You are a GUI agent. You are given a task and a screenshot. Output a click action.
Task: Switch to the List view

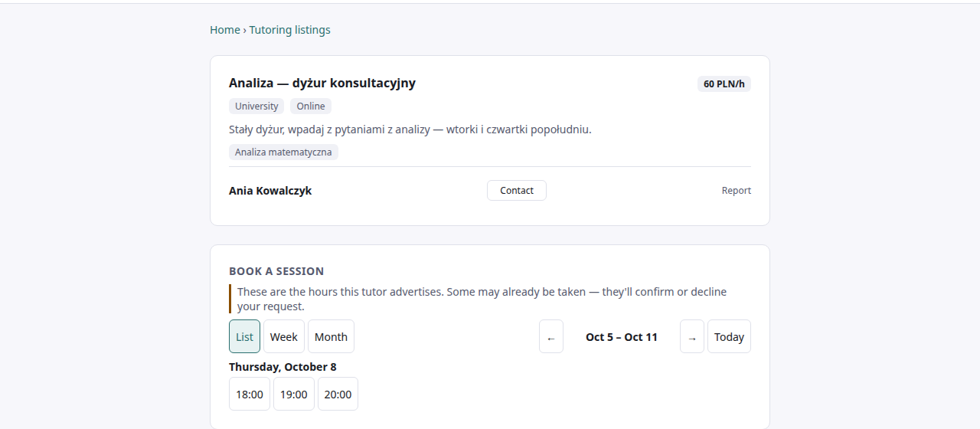[x=244, y=336]
